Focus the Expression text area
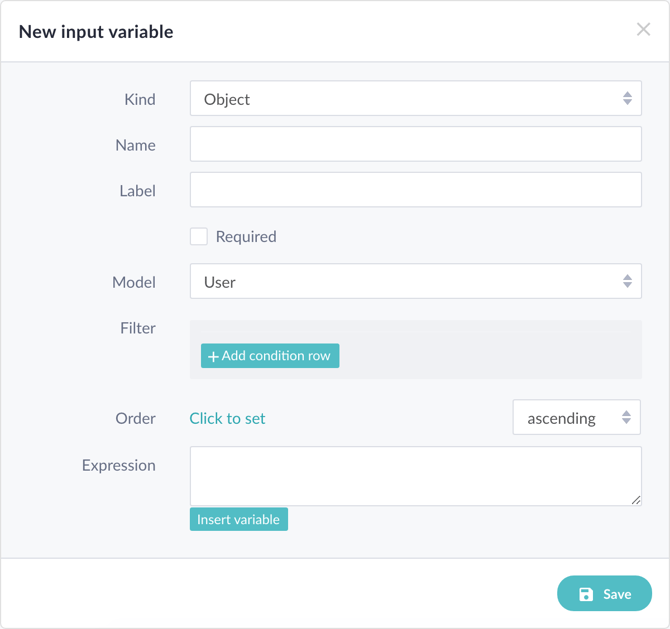670x629 pixels. (x=415, y=476)
